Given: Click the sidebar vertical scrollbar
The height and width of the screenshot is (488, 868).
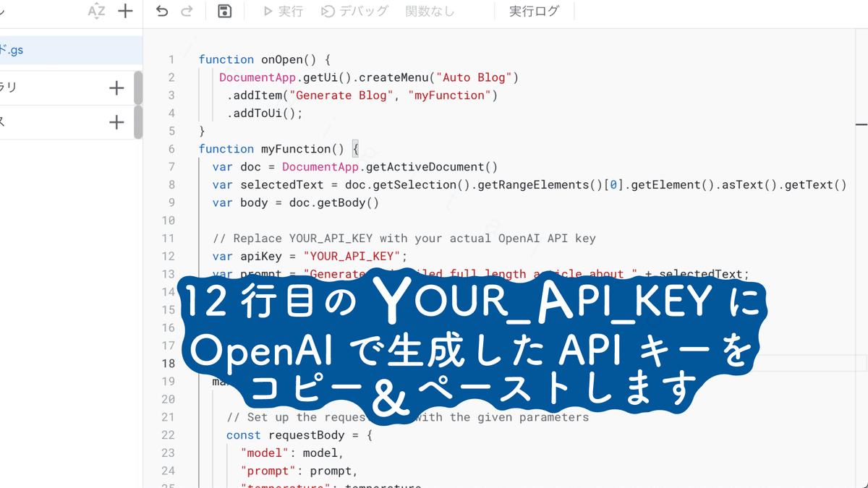Looking at the screenshot, I should pos(138,105).
